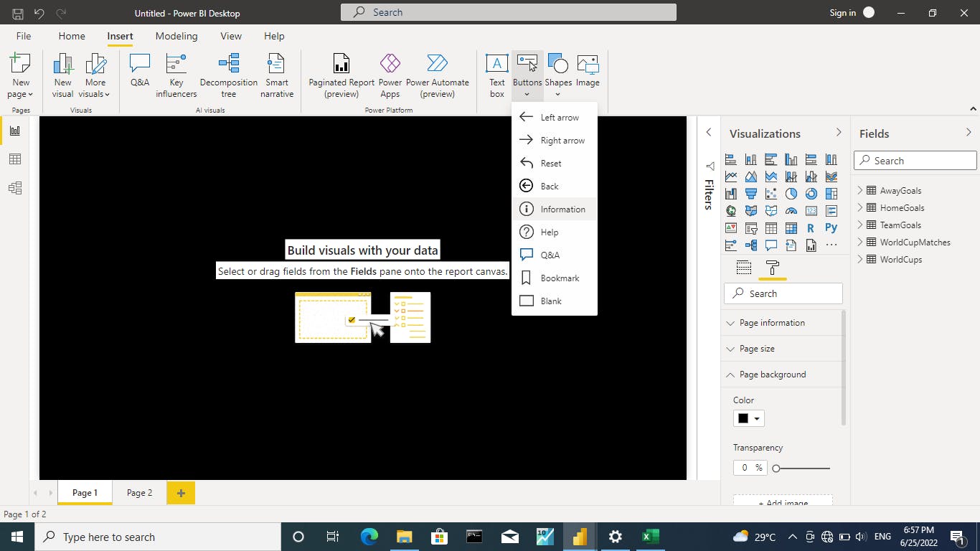Open Format paint roller tab
The width and height of the screenshot is (980, 551).
pos(773,268)
